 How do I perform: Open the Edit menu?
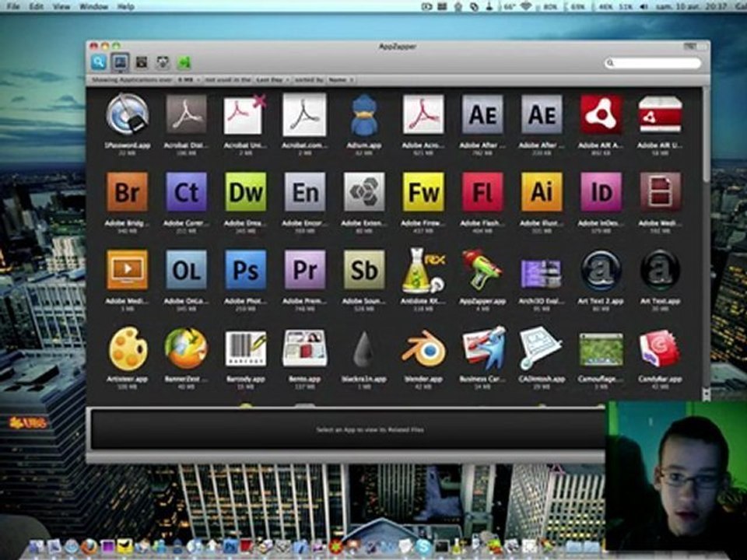[37, 6]
